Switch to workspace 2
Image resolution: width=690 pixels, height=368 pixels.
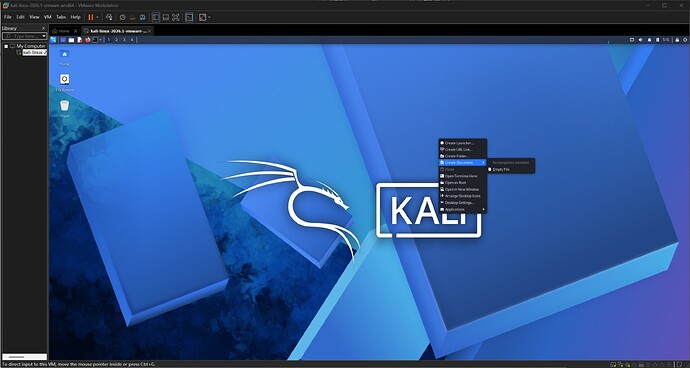pyautogui.click(x=117, y=40)
